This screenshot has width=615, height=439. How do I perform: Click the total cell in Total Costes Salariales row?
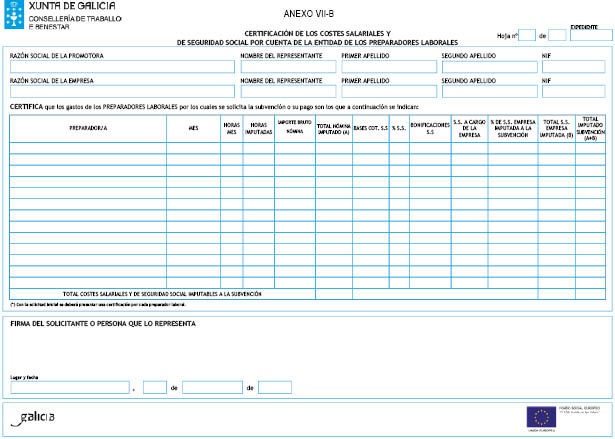[595, 294]
